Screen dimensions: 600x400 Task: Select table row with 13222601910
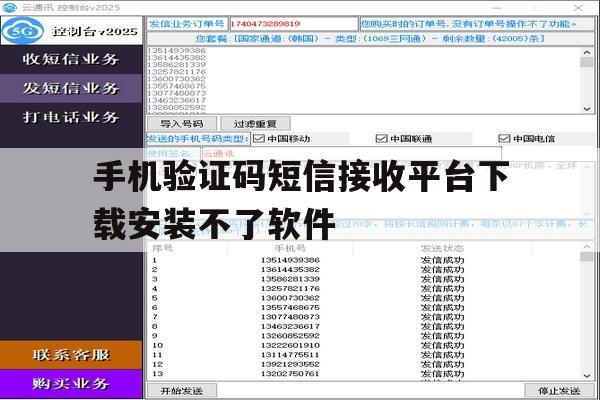(x=364, y=345)
